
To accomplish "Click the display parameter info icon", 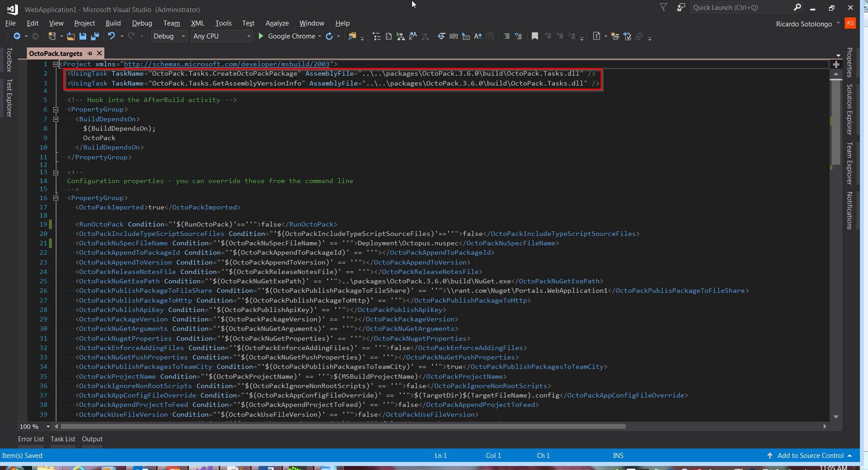I will pos(442,36).
